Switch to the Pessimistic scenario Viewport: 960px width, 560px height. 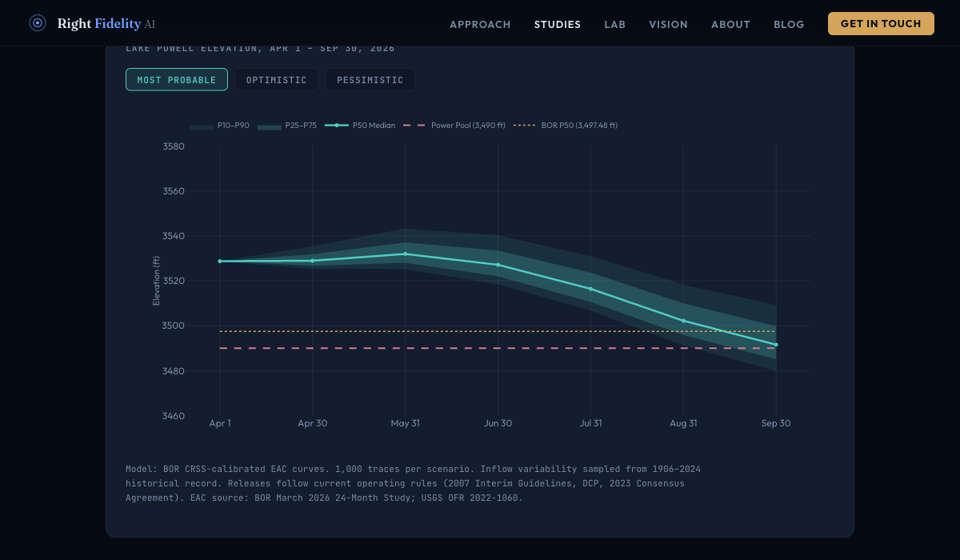(370, 80)
